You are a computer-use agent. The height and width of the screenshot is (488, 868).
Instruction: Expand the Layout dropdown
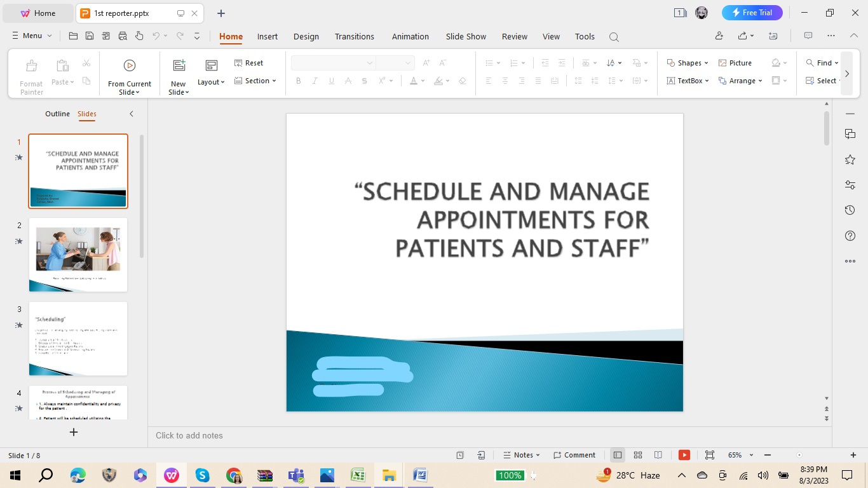[211, 82]
